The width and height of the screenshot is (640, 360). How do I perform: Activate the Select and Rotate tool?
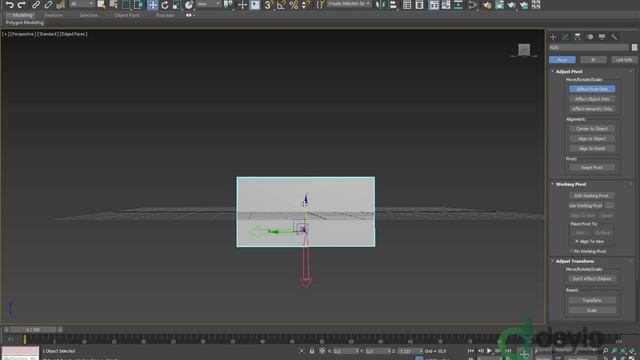pyautogui.click(x=164, y=4)
